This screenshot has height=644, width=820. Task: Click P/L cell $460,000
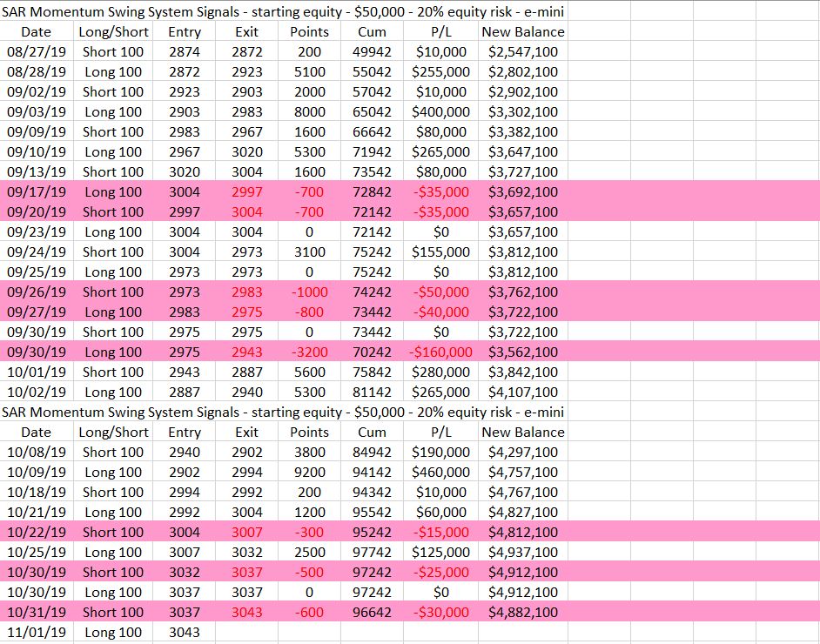pos(440,473)
